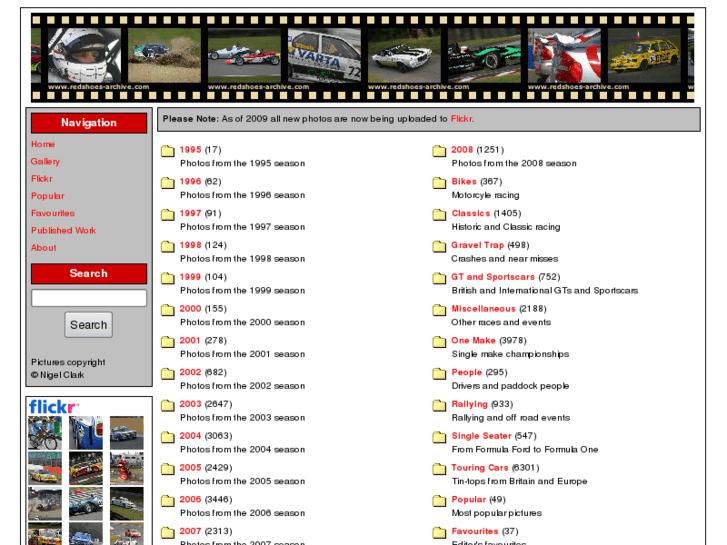Click the Search button
This screenshot has width=727, height=545.
point(89,325)
